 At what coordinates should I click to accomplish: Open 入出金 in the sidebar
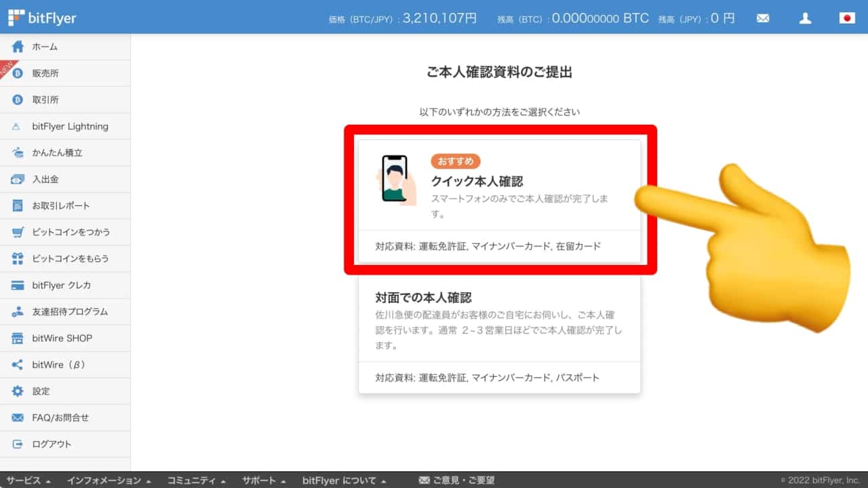coord(45,180)
